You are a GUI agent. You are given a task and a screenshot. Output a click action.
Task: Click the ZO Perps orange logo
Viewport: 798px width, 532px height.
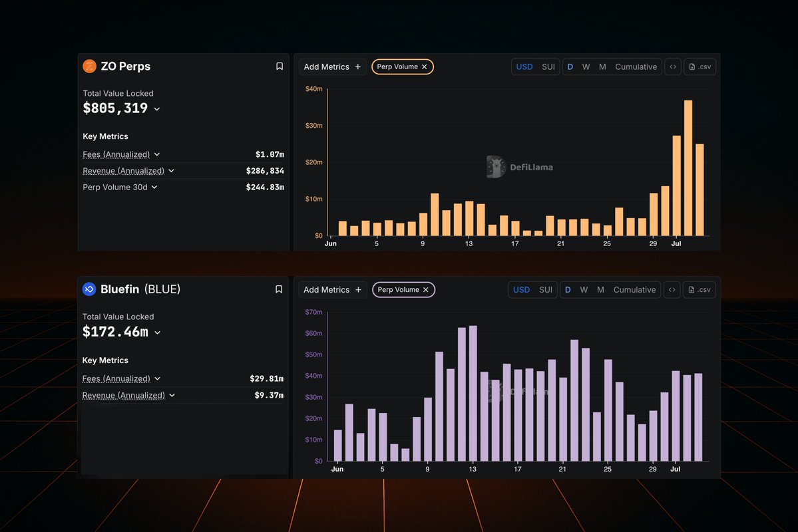tap(90, 66)
